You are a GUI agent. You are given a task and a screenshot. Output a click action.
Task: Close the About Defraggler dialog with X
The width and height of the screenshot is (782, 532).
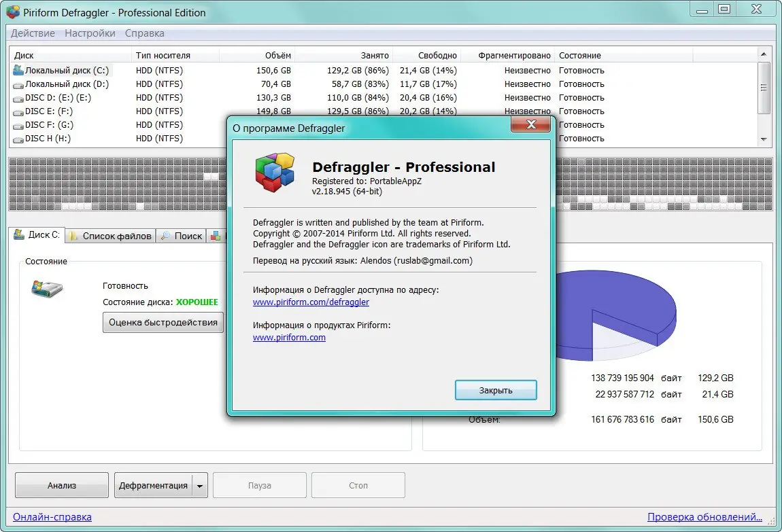[531, 124]
